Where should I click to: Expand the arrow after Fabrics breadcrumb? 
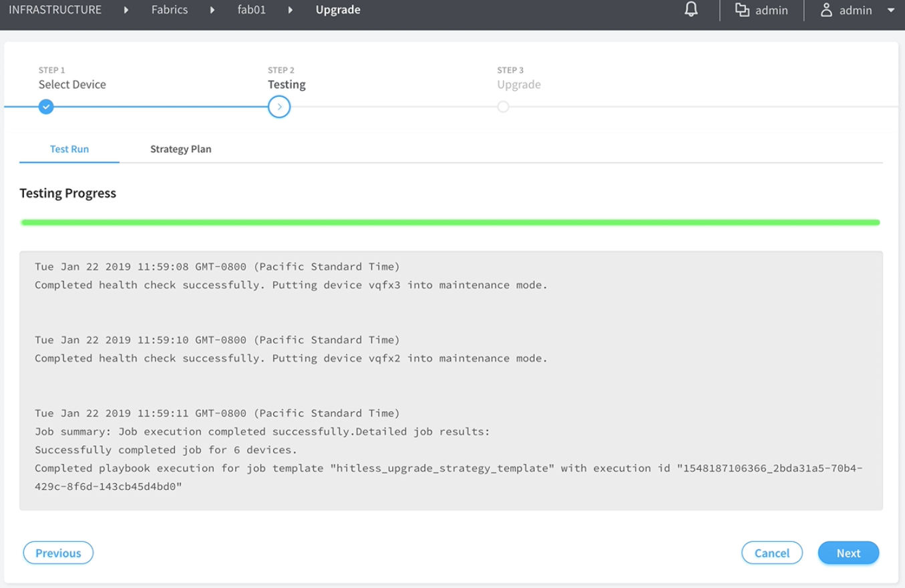[212, 10]
